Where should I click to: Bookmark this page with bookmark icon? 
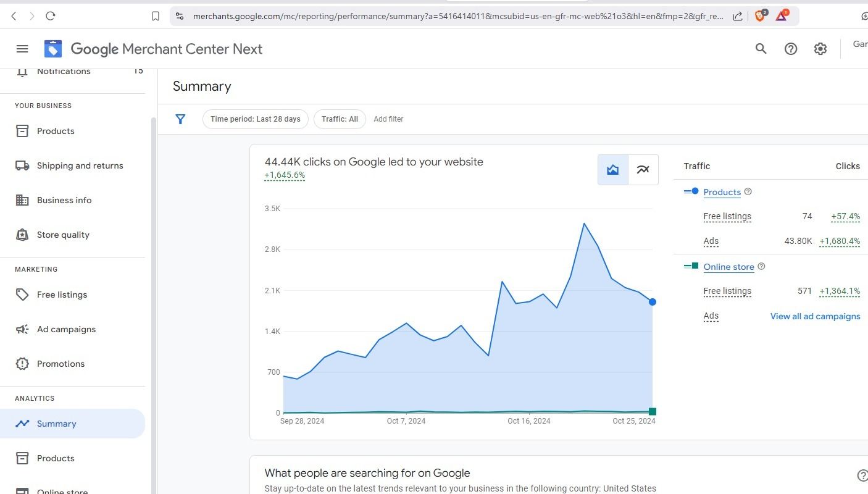(156, 16)
